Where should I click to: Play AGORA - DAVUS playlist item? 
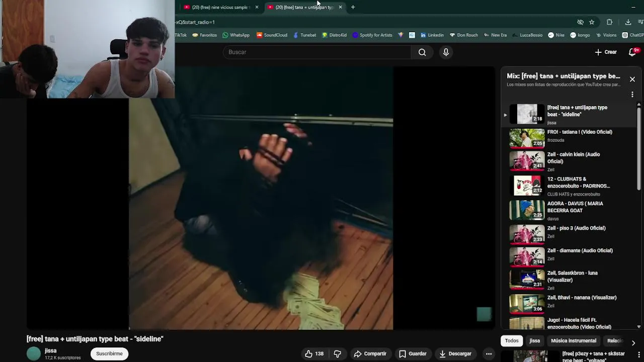570,211
